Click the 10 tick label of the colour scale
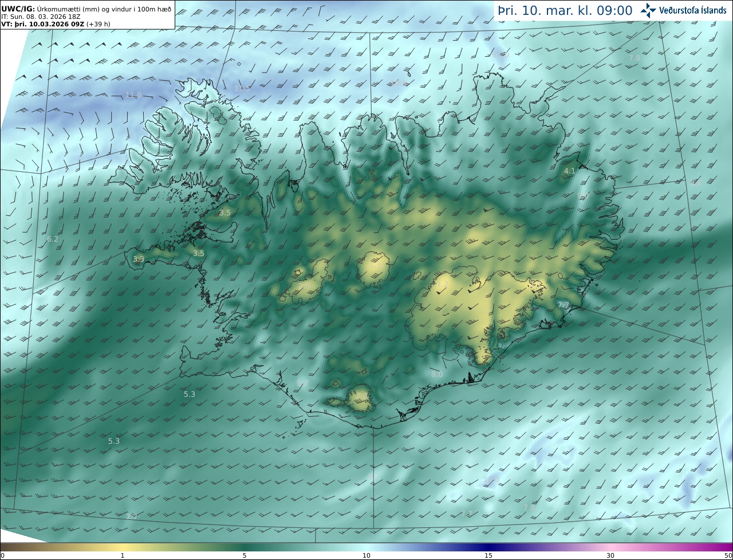The height and width of the screenshot is (560, 733). [366, 555]
